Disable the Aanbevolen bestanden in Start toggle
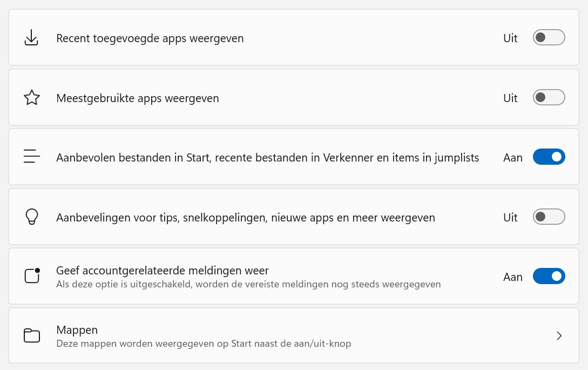The height and width of the screenshot is (370, 588). click(x=549, y=157)
